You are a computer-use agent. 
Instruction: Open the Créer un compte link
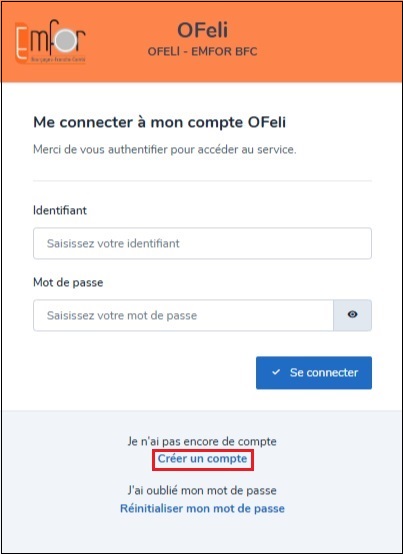[202, 459]
